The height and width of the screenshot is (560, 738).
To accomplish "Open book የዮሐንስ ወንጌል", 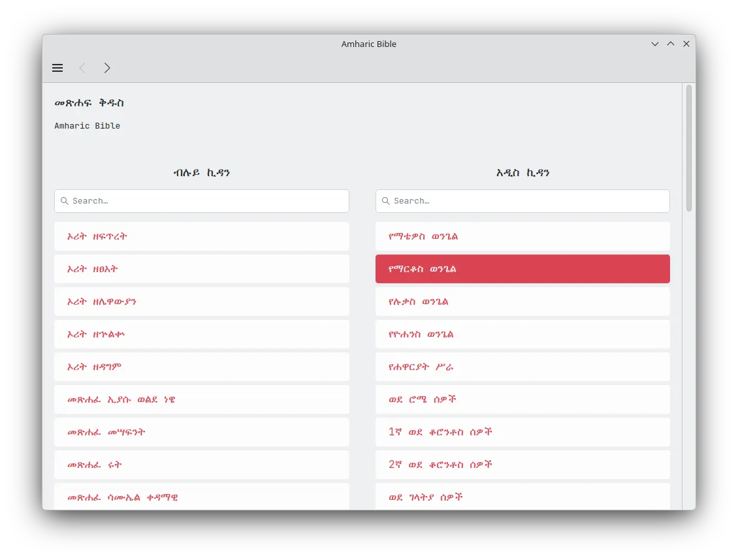I will click(x=522, y=334).
